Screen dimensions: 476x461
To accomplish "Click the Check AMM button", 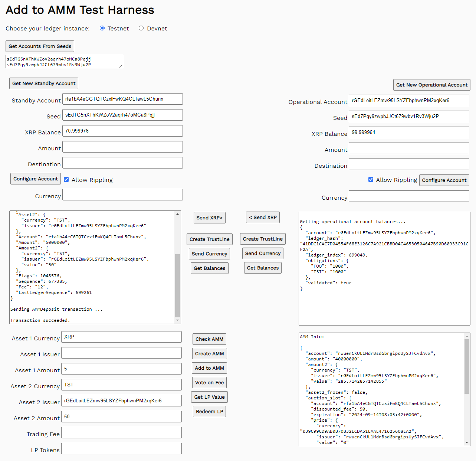I will pos(209,339).
